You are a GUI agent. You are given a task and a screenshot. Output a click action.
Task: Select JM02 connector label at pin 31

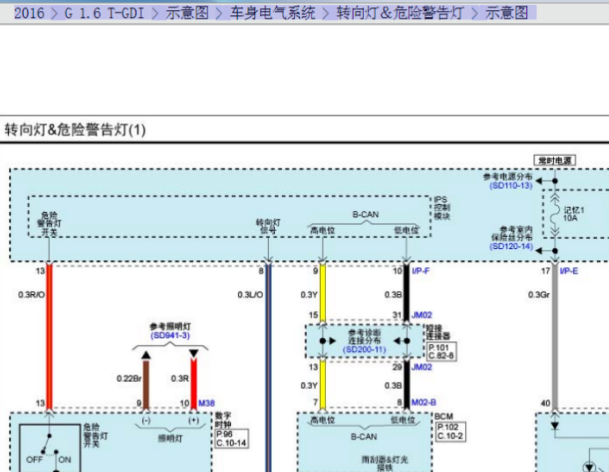pos(421,315)
